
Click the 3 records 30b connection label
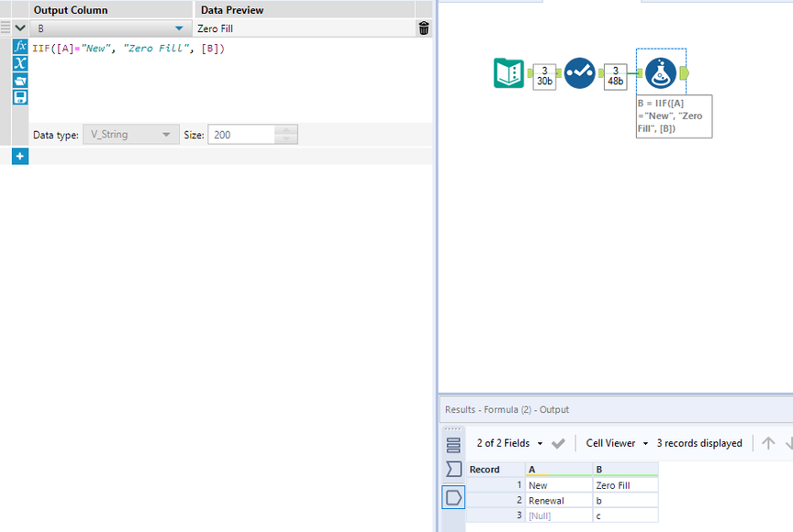(544, 76)
